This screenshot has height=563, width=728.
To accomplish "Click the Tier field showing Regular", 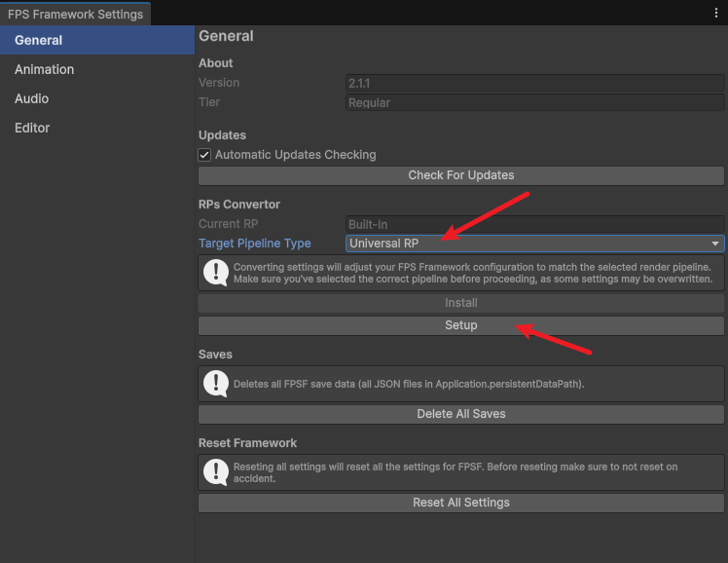I will (535, 102).
